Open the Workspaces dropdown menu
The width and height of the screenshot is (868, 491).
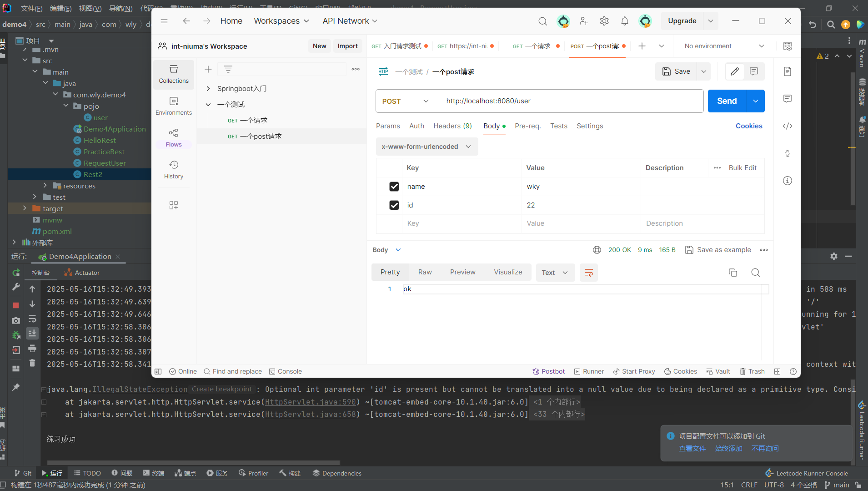point(281,21)
